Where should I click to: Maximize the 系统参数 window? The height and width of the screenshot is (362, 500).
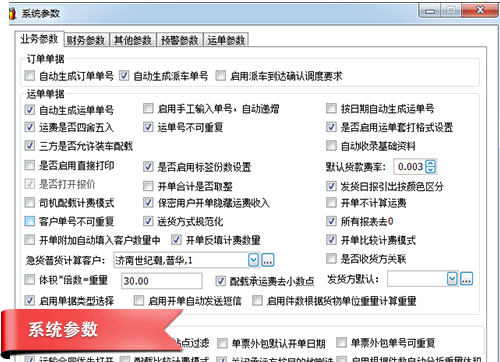tap(451, 10)
